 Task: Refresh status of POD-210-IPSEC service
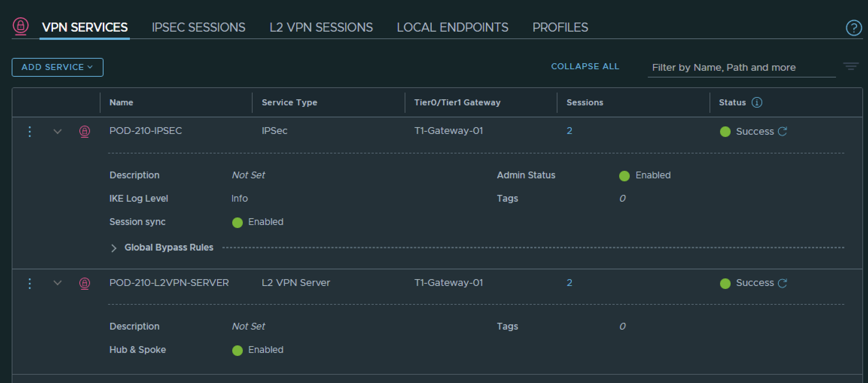pyautogui.click(x=783, y=131)
